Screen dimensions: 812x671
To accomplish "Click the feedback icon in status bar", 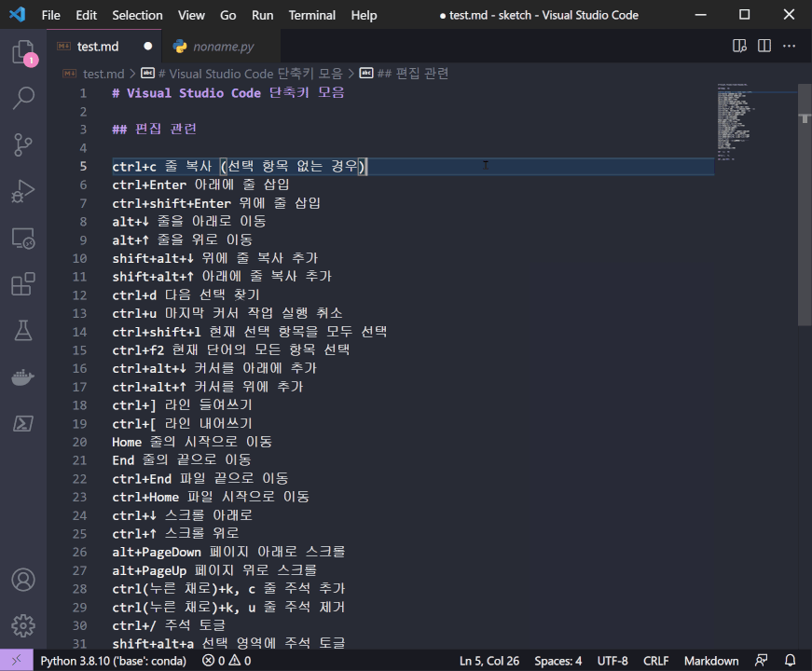I will 762,661.
